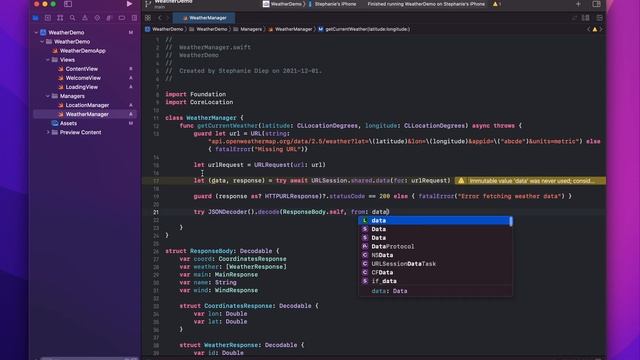Open the Project navigator tab
Image resolution: width=640 pixels, height=360 pixels.
(36, 18)
